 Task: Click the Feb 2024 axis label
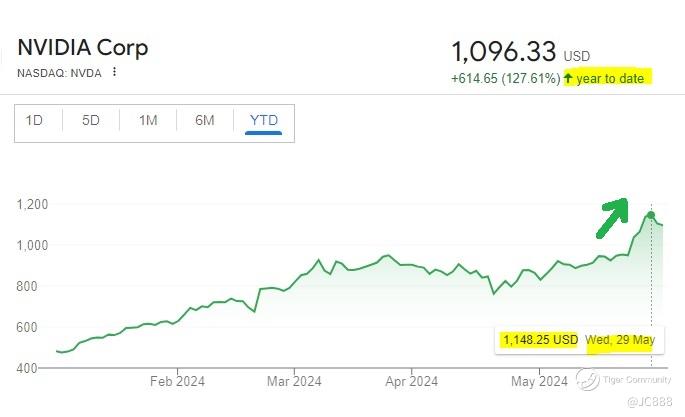(x=177, y=382)
